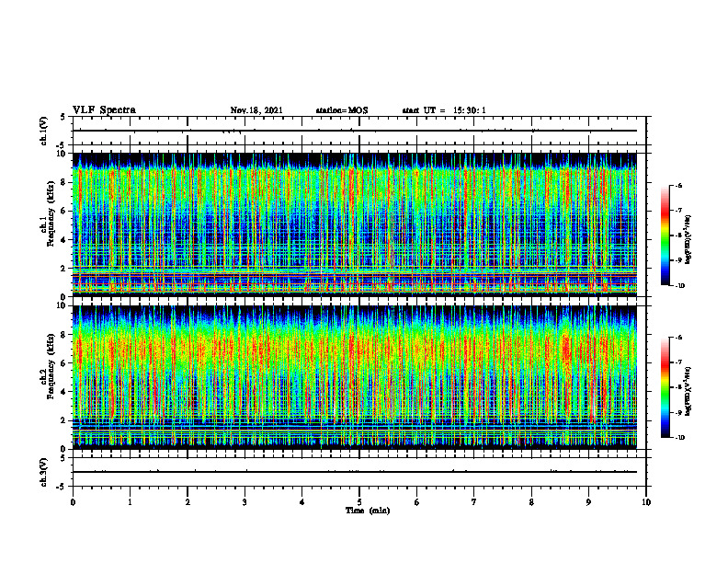Click time axis tick label '6'
This screenshot has width=728, height=563.
point(417,502)
